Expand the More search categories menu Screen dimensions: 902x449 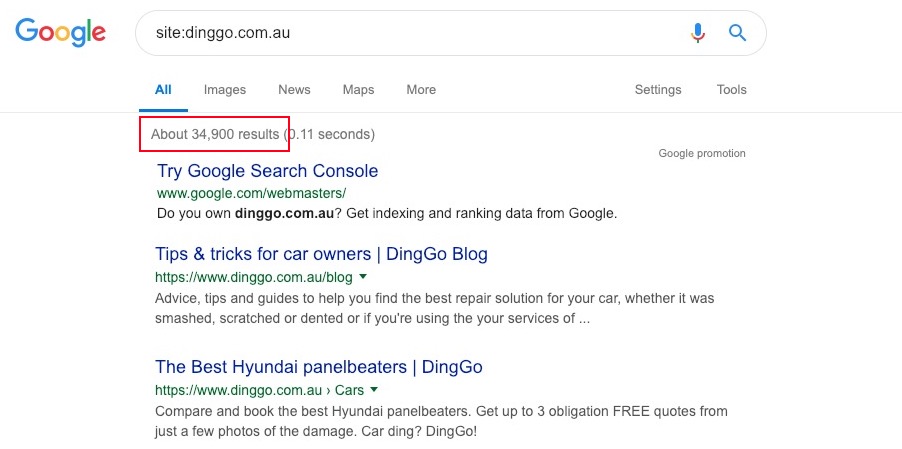421,90
